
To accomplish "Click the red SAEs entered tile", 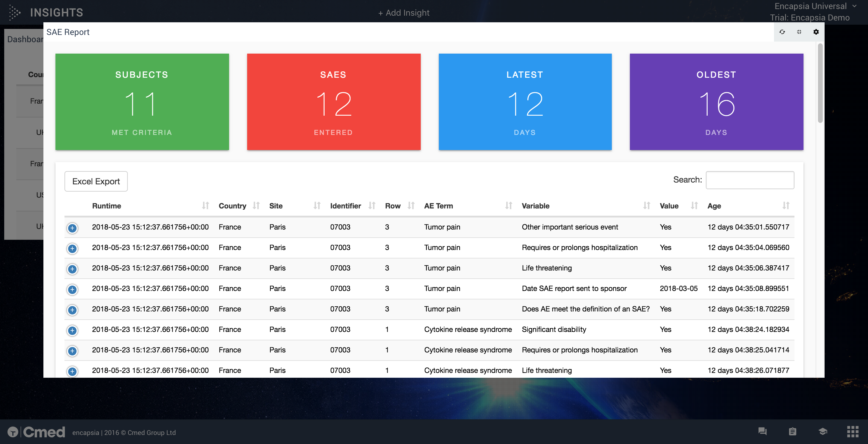I will (333, 102).
